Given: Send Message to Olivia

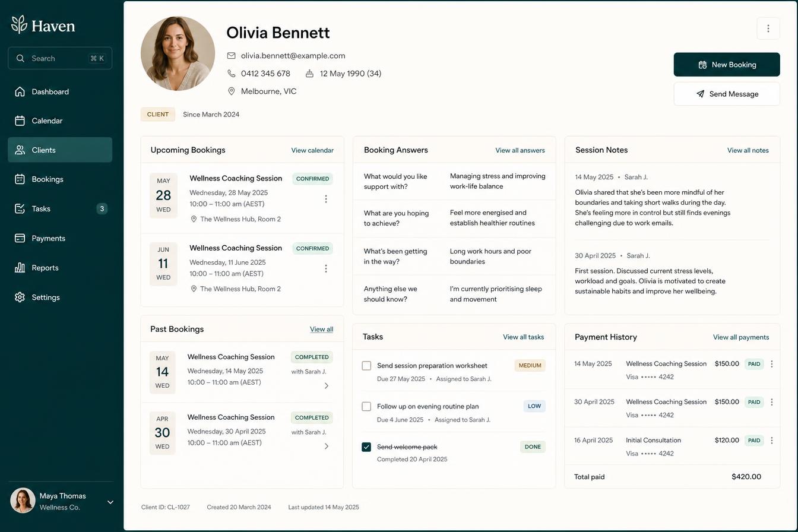Looking at the screenshot, I should coord(727,94).
